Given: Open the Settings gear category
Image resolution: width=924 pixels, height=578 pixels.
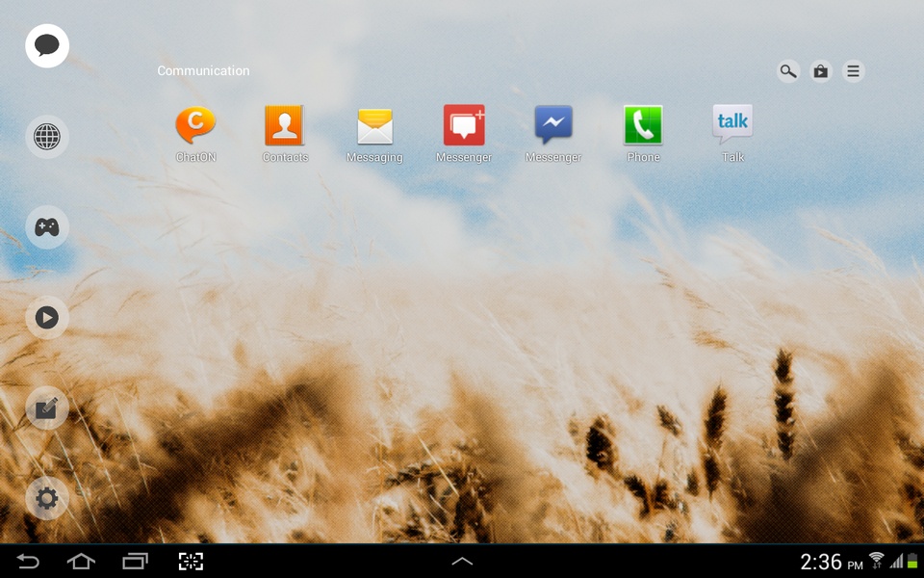Looking at the screenshot, I should pos(47,498).
